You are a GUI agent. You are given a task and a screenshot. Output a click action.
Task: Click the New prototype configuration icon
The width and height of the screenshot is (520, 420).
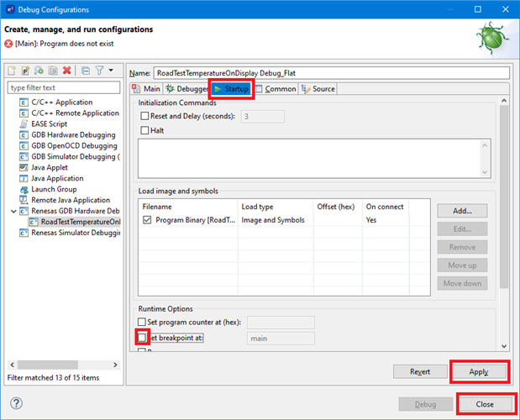click(26, 71)
